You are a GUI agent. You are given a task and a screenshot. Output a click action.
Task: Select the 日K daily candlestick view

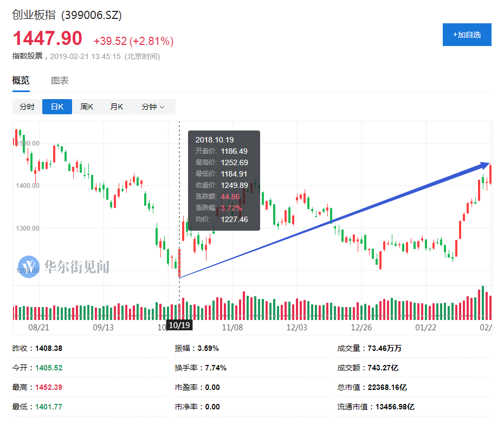click(x=57, y=107)
